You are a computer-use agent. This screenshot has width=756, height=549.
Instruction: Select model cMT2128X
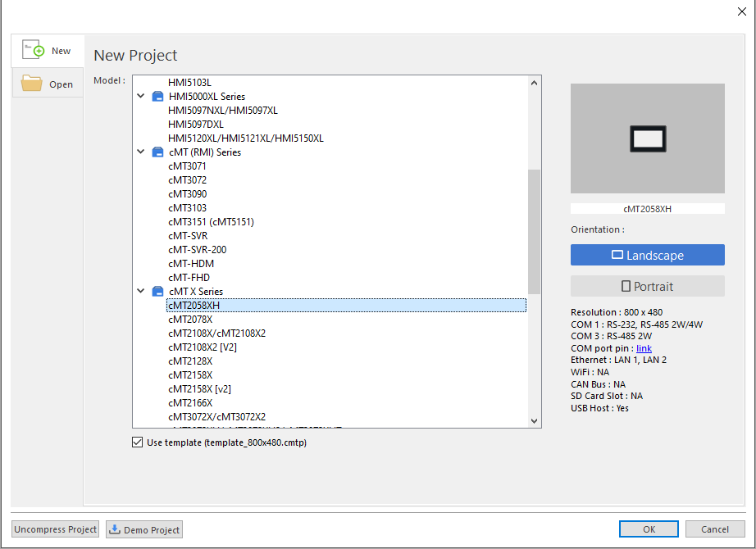(x=190, y=361)
